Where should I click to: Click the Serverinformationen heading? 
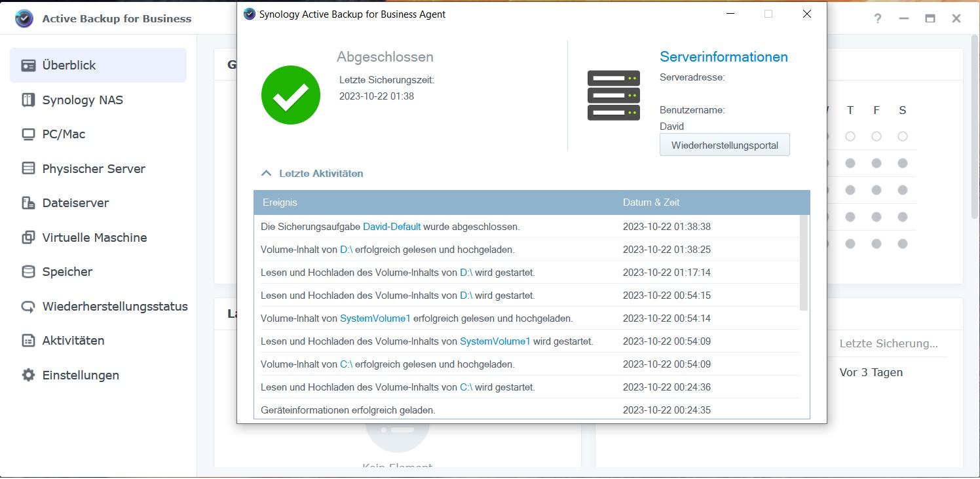(x=724, y=57)
